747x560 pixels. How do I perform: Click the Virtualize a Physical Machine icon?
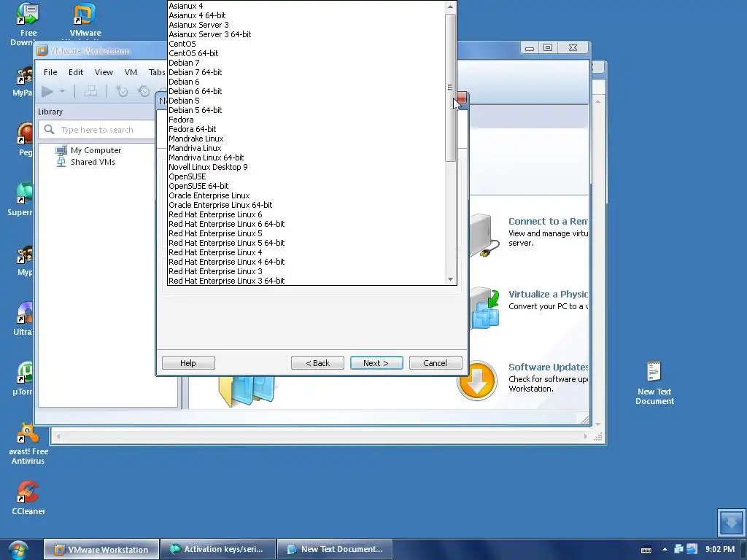[x=485, y=308]
